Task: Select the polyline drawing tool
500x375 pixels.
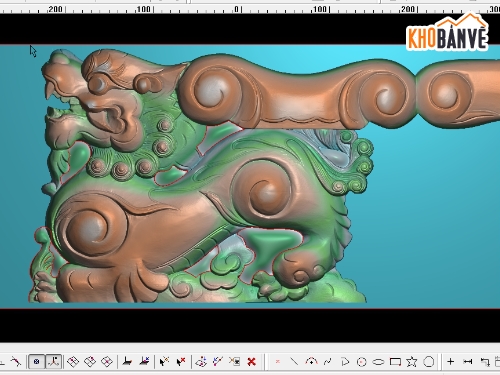Action: coord(345,362)
